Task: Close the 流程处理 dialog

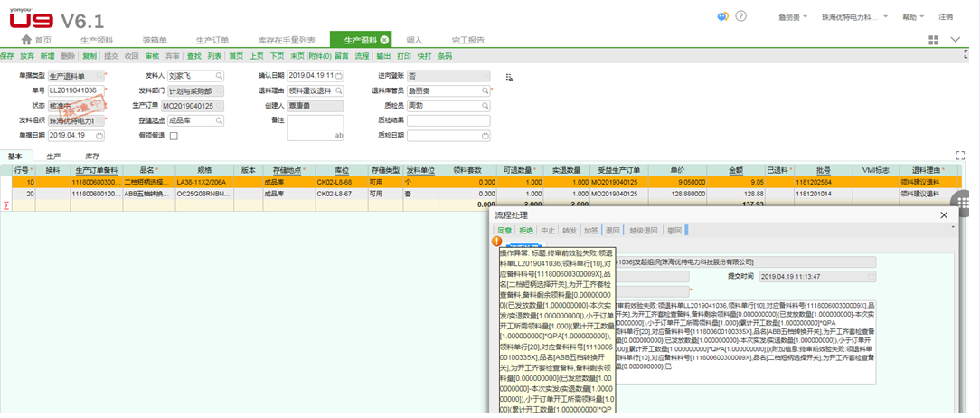Action: tap(944, 215)
